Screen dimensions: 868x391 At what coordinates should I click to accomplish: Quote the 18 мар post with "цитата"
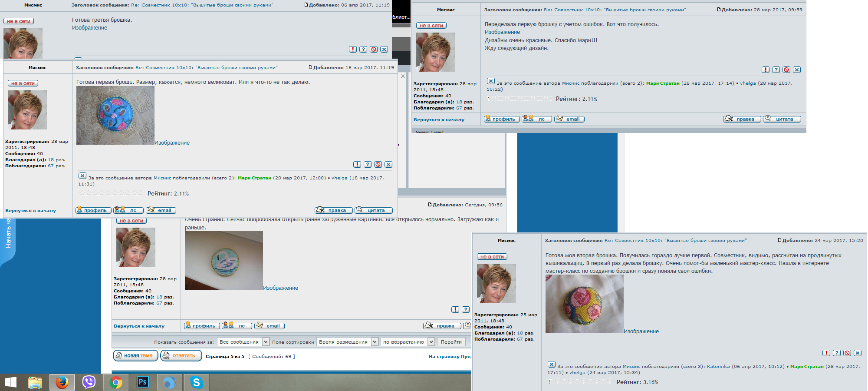coord(373,210)
